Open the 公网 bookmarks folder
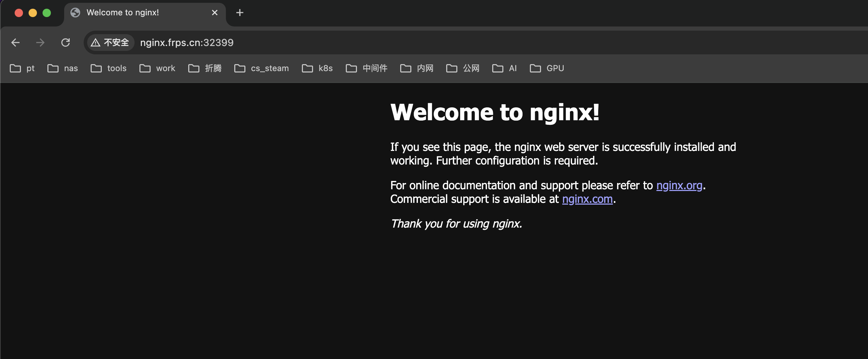This screenshot has width=868, height=359. click(463, 68)
